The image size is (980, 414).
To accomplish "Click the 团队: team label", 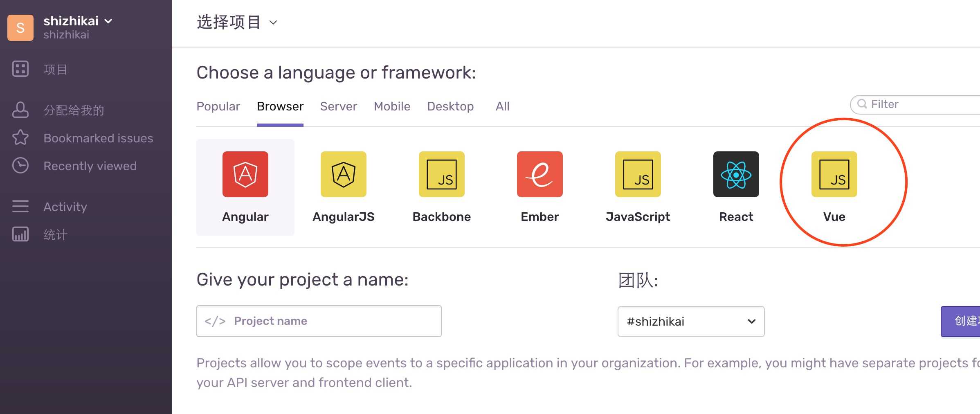I will click(638, 281).
